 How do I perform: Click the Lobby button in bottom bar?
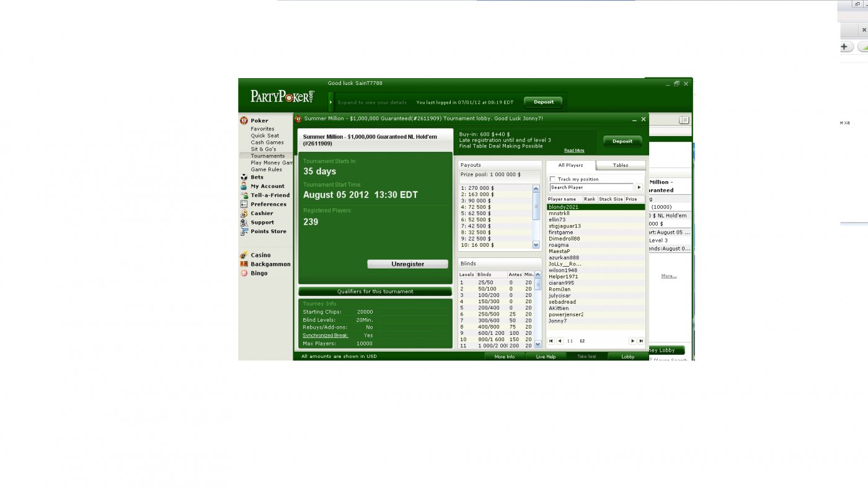pos(628,357)
